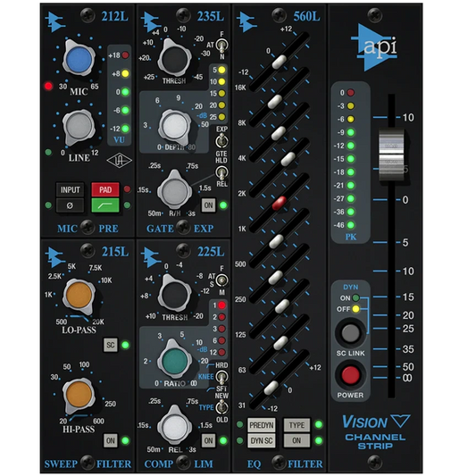The height and width of the screenshot is (476, 476).
Task: Click the output fader handle
Action: tap(391, 155)
